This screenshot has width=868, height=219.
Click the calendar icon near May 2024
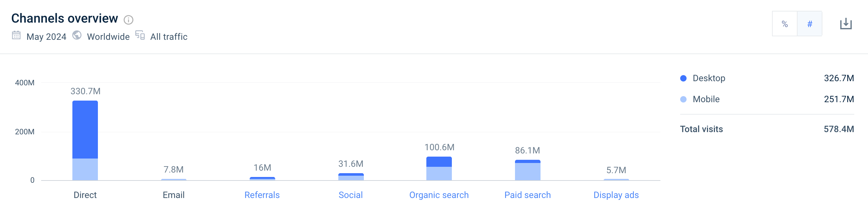point(16,35)
